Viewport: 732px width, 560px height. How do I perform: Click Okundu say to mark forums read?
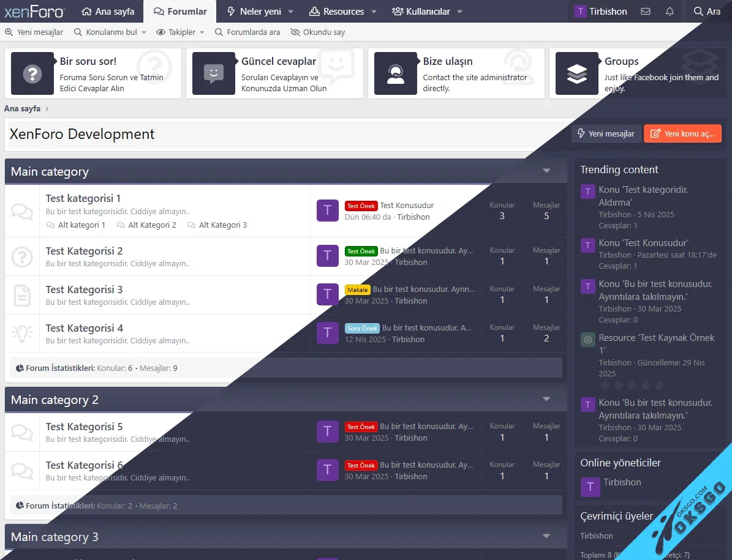[x=318, y=32]
